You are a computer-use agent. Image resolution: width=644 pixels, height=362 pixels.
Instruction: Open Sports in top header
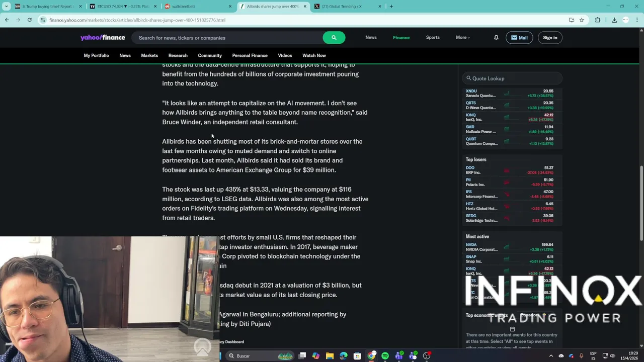tap(433, 38)
